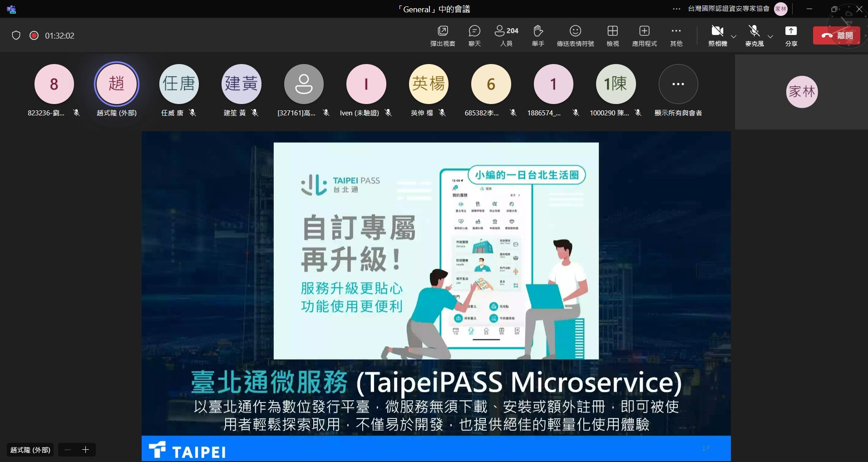Click the shield security icon beside timer
This screenshot has width=868, height=462.
click(16, 35)
